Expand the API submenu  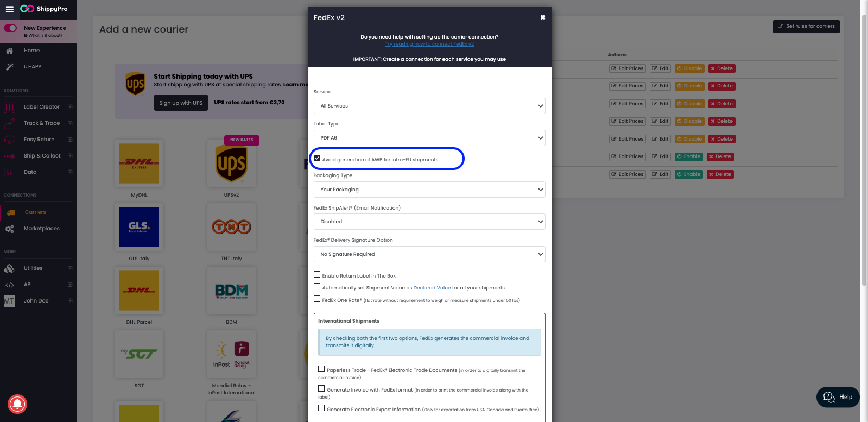point(70,285)
